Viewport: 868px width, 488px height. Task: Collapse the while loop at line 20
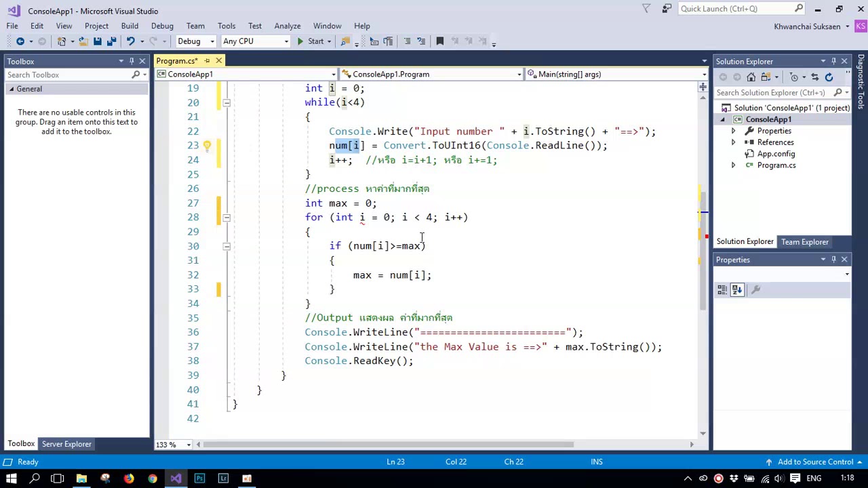[x=226, y=103]
